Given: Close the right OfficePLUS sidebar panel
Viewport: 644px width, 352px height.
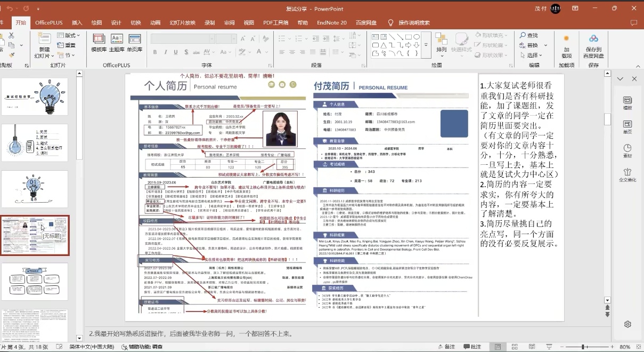Looking at the screenshot, I should (634, 79).
